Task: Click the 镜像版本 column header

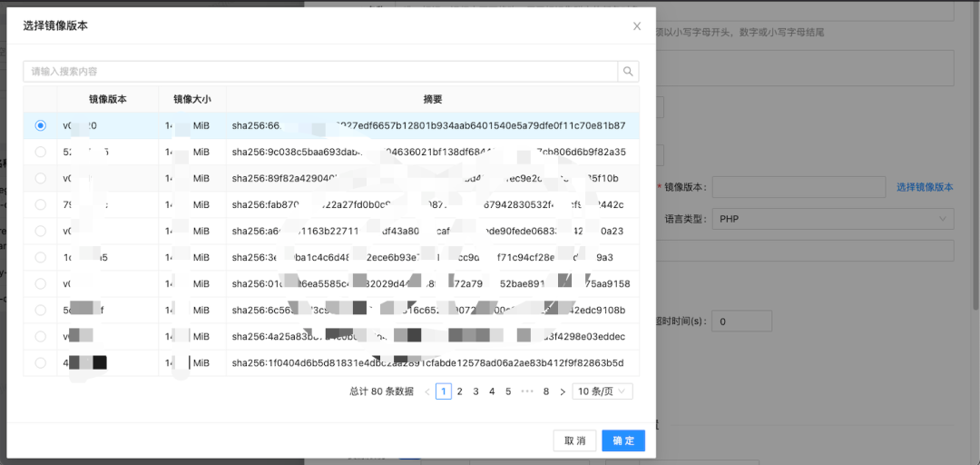Action: (x=107, y=100)
